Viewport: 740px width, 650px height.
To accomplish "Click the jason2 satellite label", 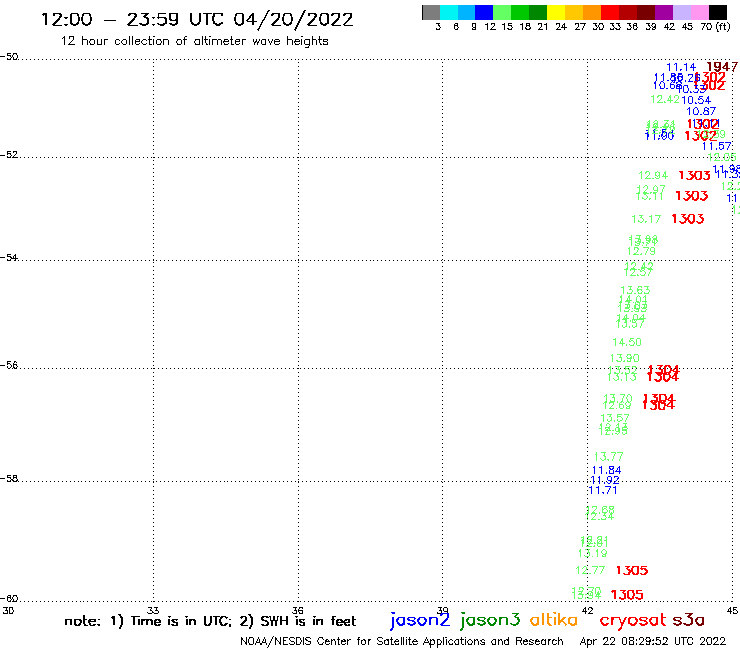I will pos(420,621).
